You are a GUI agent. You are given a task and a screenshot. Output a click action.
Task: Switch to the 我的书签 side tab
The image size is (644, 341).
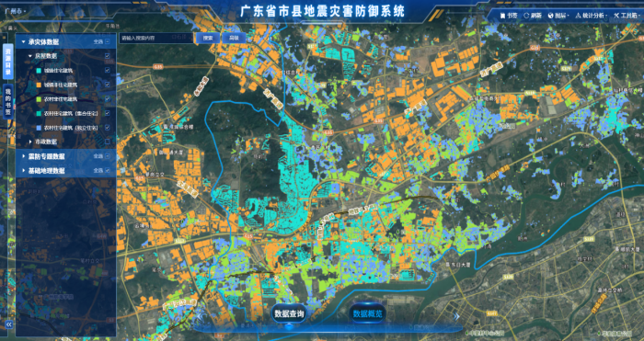(7, 102)
